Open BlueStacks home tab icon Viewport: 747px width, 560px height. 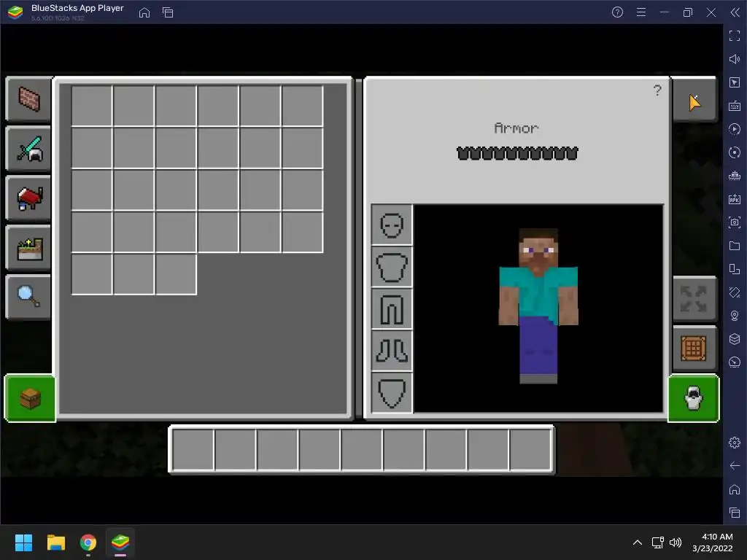coord(144,12)
